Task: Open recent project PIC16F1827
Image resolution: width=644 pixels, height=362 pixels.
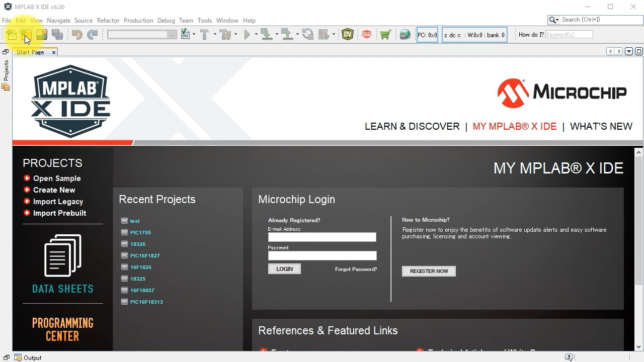Action: point(145,255)
